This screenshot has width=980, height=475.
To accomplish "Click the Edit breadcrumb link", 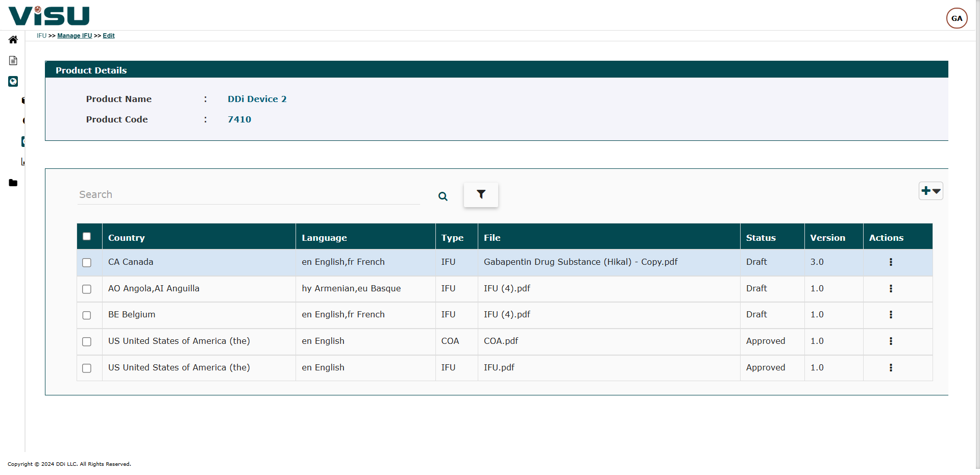I will (x=109, y=36).
